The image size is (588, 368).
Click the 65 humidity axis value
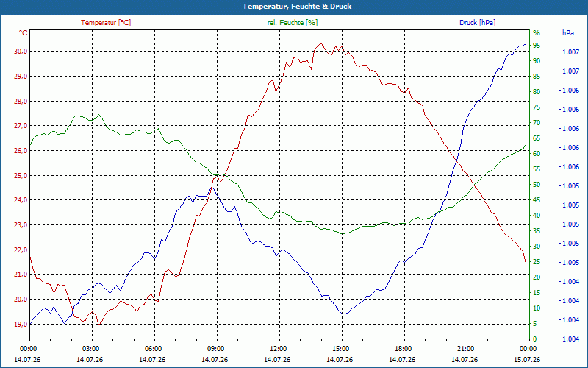pyautogui.click(x=537, y=138)
